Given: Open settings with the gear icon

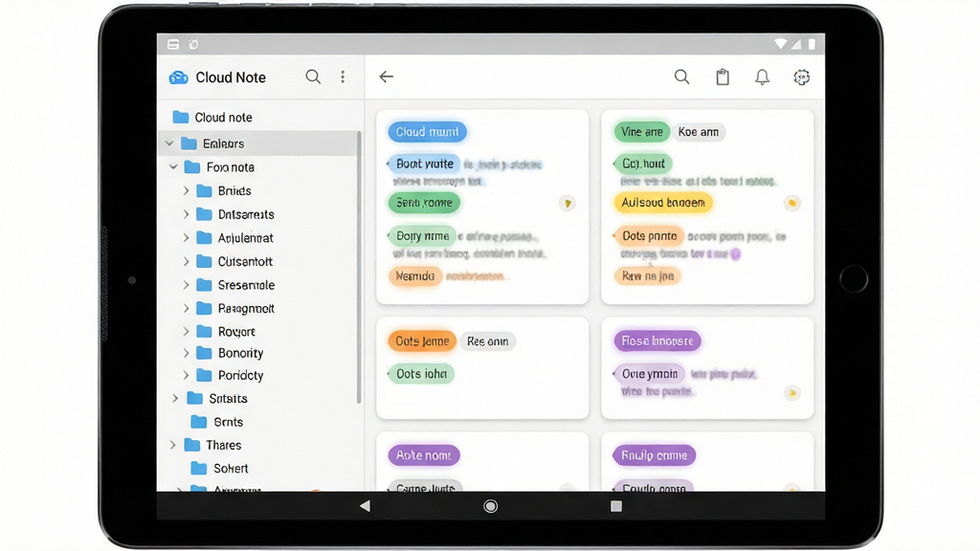Looking at the screenshot, I should coord(802,77).
